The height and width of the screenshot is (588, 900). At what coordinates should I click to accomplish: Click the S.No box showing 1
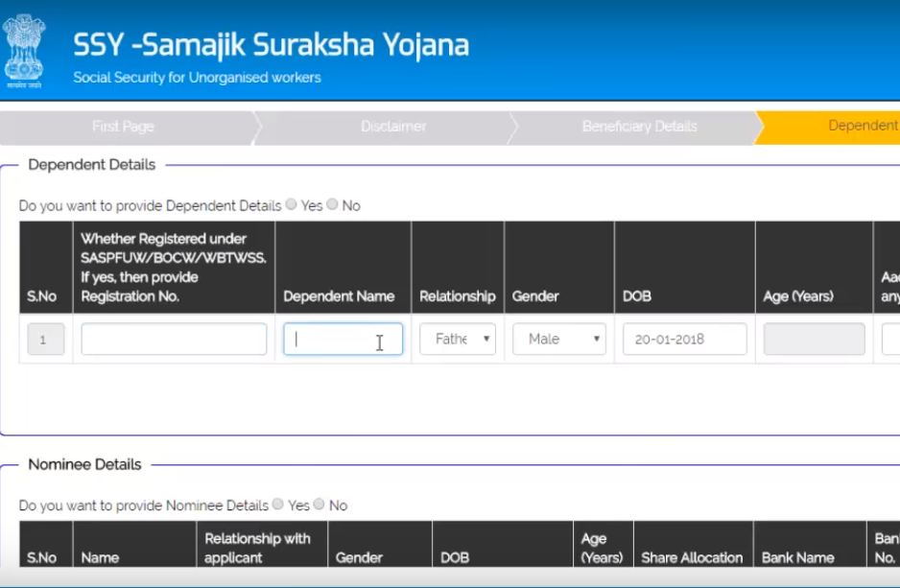tap(46, 339)
